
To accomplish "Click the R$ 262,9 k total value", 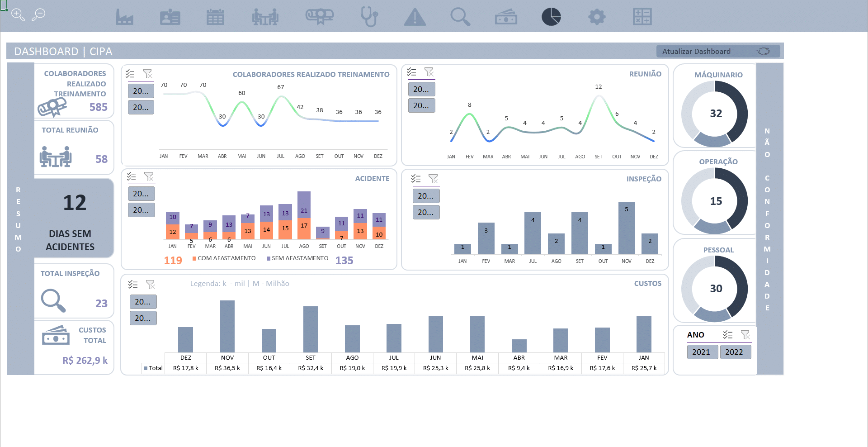I will [85, 361].
